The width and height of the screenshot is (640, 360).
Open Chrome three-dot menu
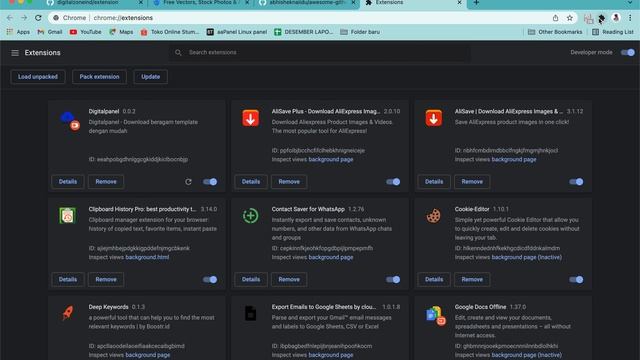click(630, 18)
